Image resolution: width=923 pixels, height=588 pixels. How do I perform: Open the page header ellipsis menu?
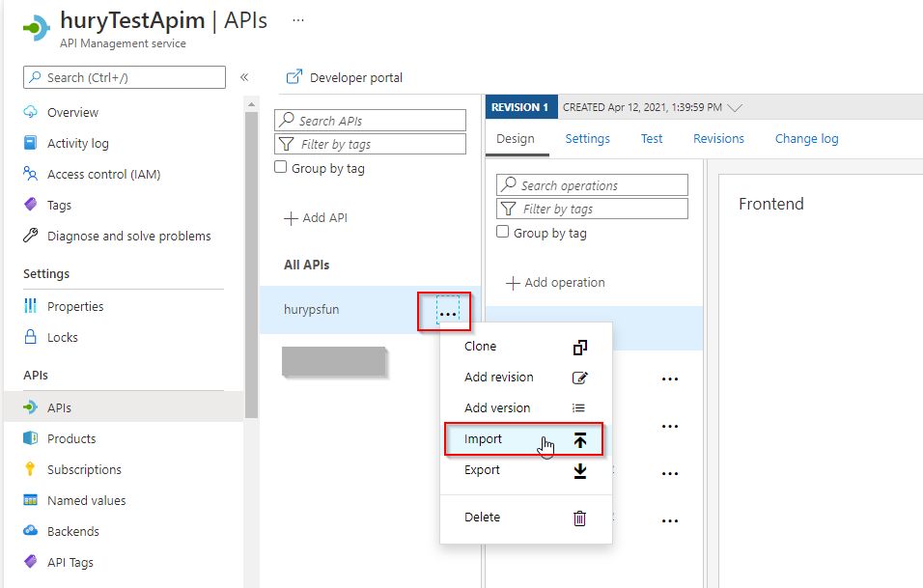coord(298,20)
